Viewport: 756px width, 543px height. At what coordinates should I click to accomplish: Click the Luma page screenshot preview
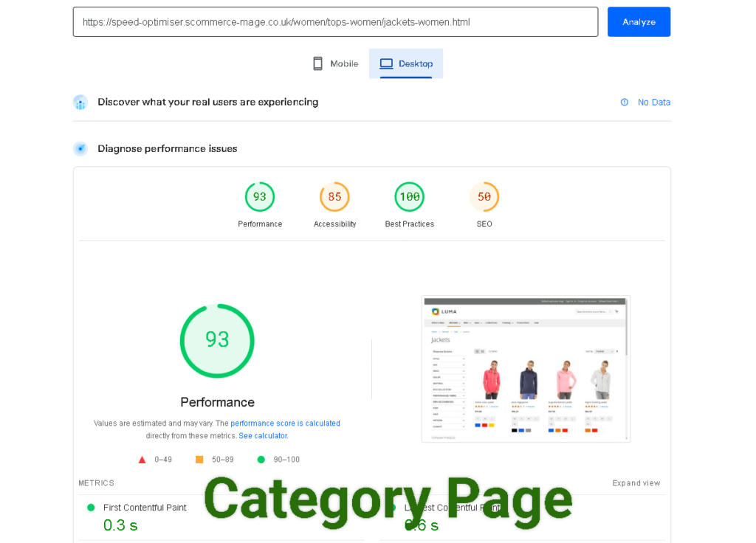525,369
